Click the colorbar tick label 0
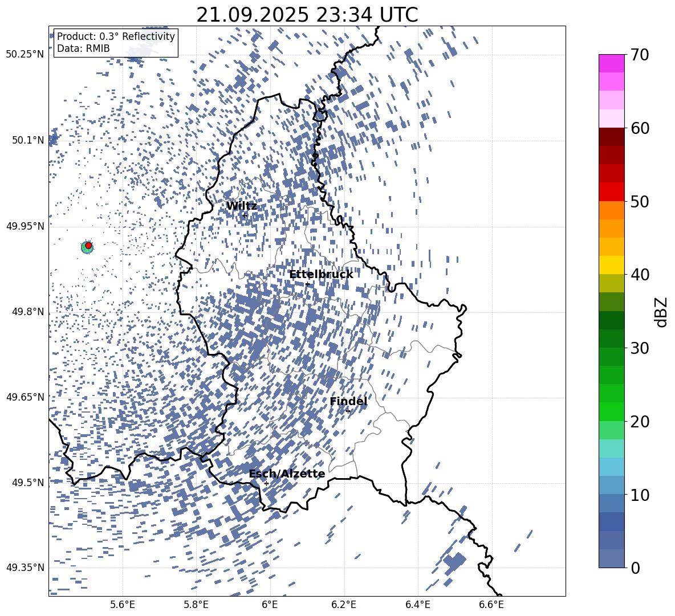The height and width of the screenshot is (616, 675). tap(636, 568)
